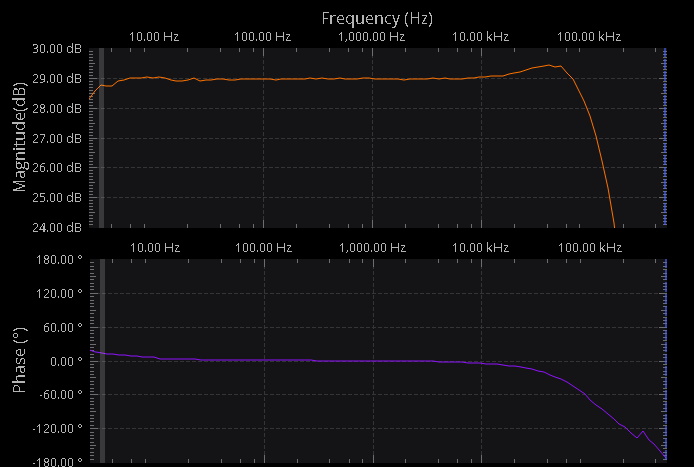Screen dimensions: 694x467
Task: Select the blue dashed cursor in the phase plot
Action: (665, 359)
